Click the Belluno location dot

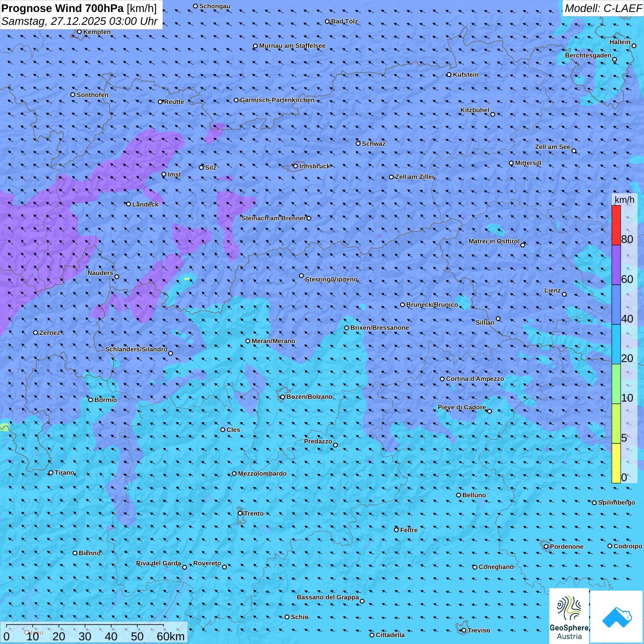459,495
